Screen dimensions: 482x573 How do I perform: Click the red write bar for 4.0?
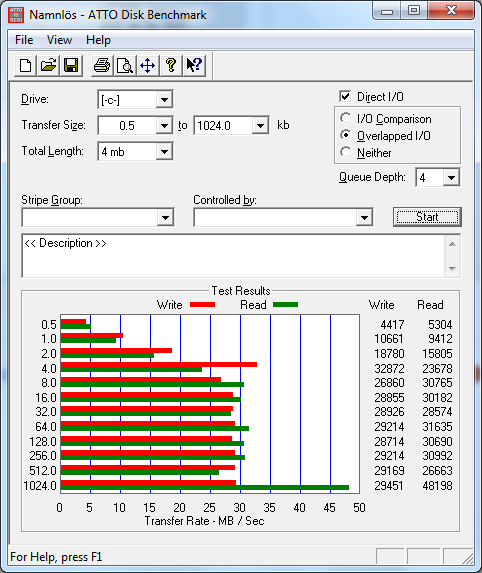point(159,364)
